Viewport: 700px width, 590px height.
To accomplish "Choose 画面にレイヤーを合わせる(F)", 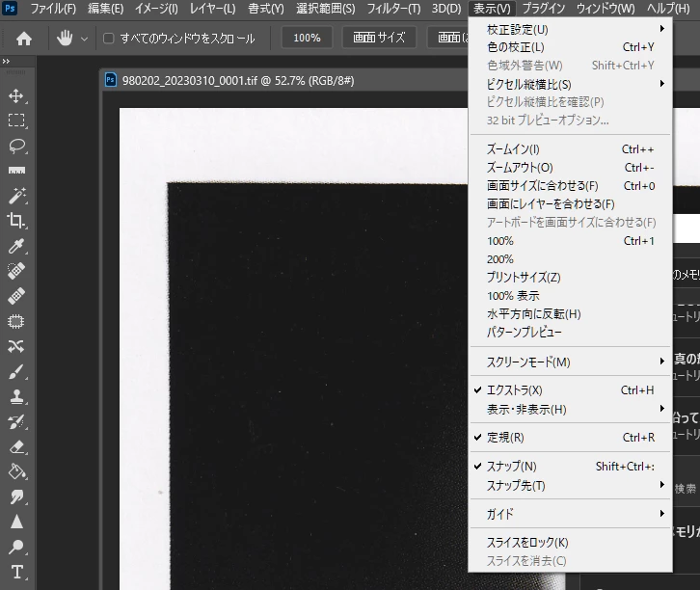I will 570,204.
